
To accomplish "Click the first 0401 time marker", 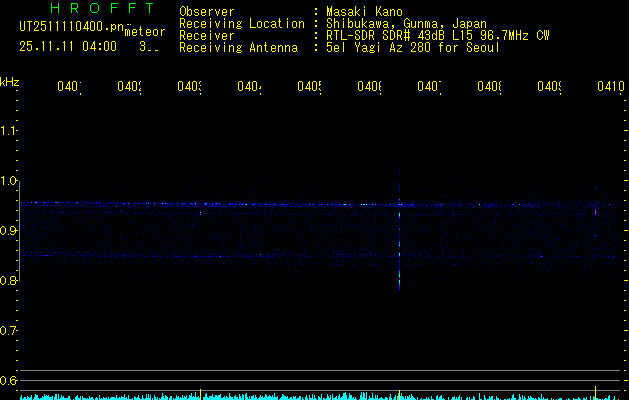I will (x=69, y=87).
